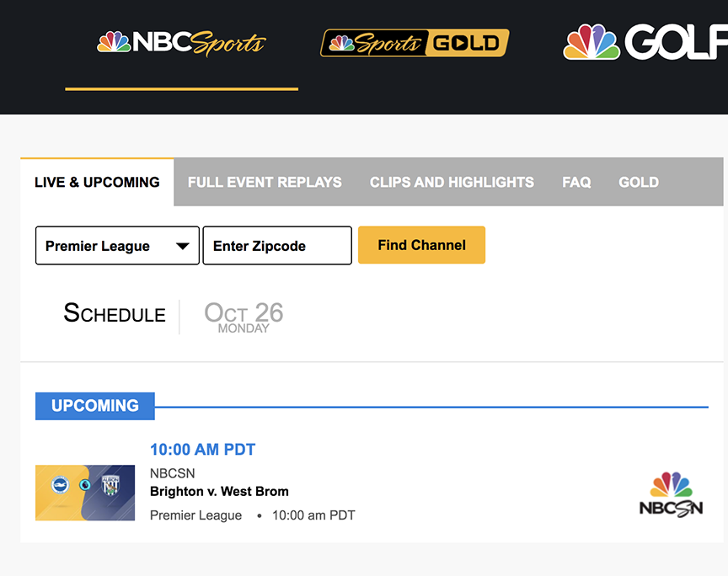This screenshot has height=576, width=728.
Task: Open the NBC Sports logo link
Action: (x=181, y=43)
